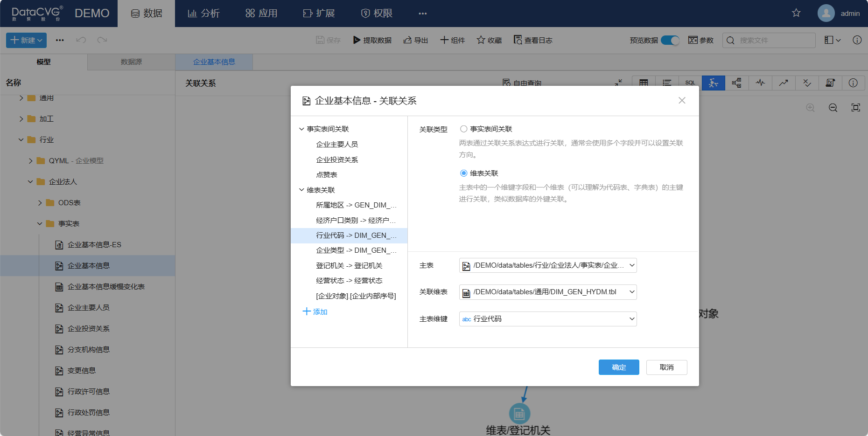Open the 应用 top menu

(x=261, y=14)
